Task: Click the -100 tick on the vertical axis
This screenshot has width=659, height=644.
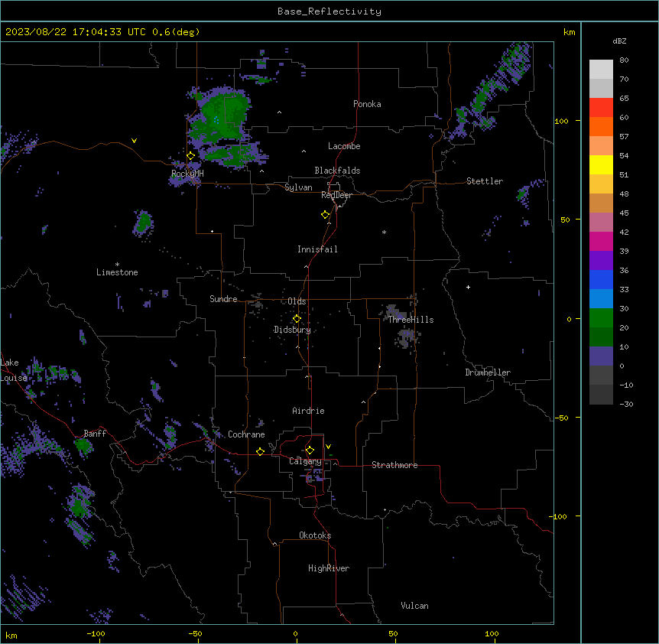Action: pos(558,516)
